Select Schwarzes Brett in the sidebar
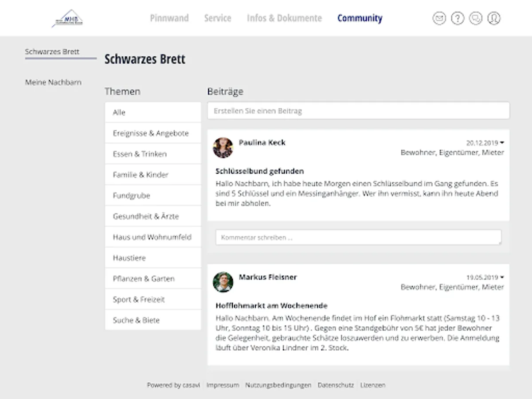 pyautogui.click(x=52, y=51)
